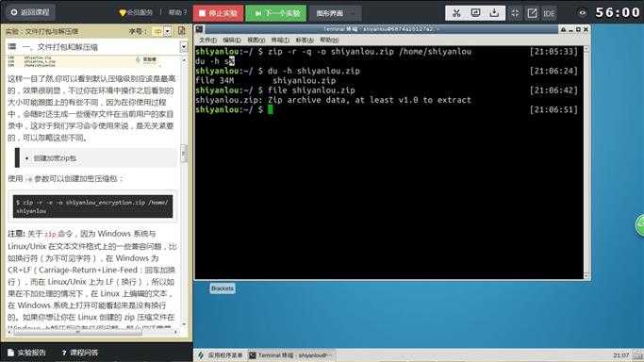
Task: Click lab panel vertical scrollbar handle
Action: pyautogui.click(x=184, y=153)
